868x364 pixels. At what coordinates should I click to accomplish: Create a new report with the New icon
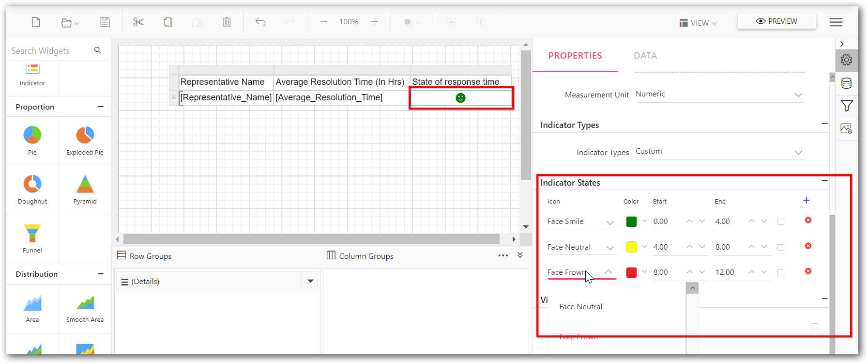tap(36, 22)
